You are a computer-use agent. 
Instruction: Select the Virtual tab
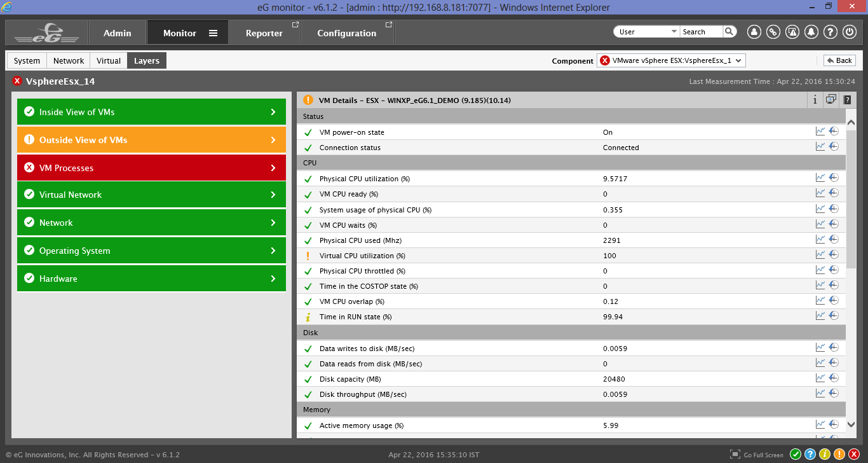click(109, 60)
